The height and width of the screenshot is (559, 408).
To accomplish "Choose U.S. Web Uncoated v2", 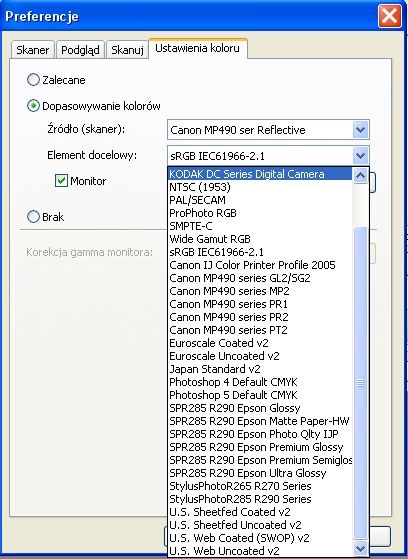I will [x=260, y=551].
